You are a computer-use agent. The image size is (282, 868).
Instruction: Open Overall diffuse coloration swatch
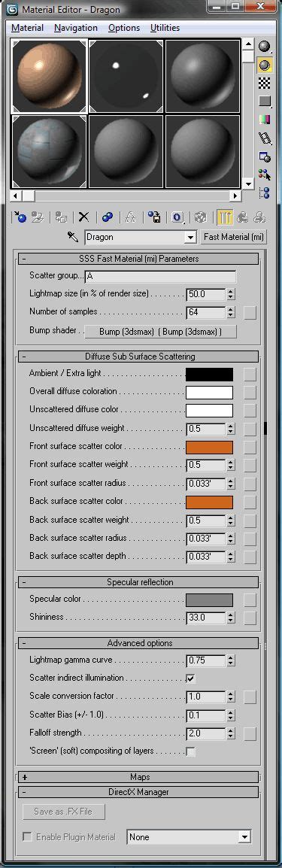(x=210, y=393)
